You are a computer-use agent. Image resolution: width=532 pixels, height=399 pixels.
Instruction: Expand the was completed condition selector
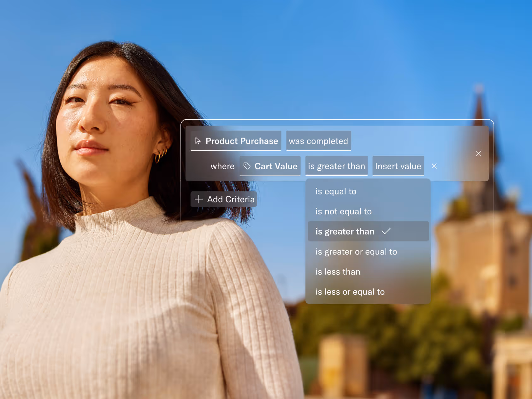(318, 141)
